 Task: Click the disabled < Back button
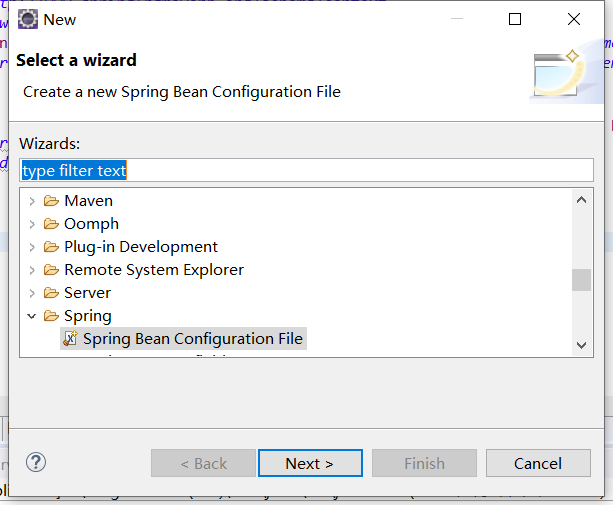coord(203,463)
